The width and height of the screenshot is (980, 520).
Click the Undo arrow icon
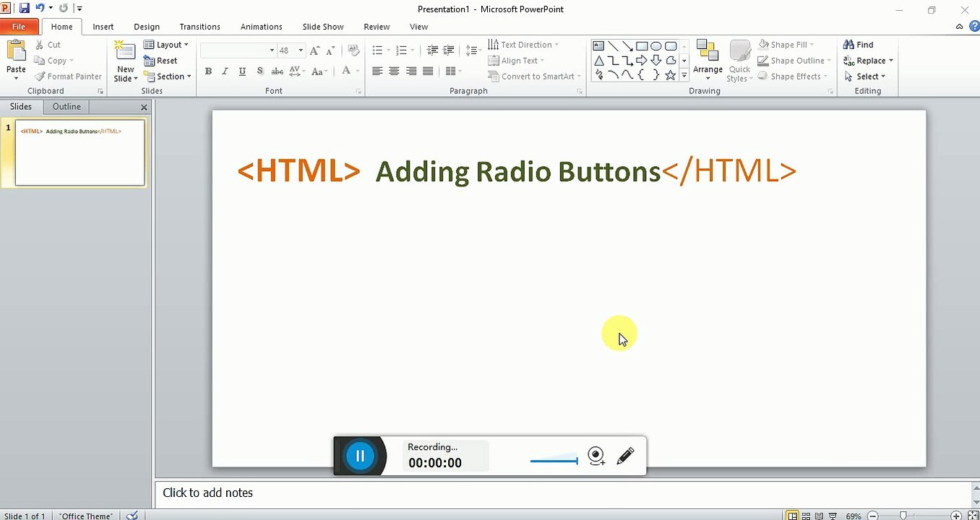point(40,9)
